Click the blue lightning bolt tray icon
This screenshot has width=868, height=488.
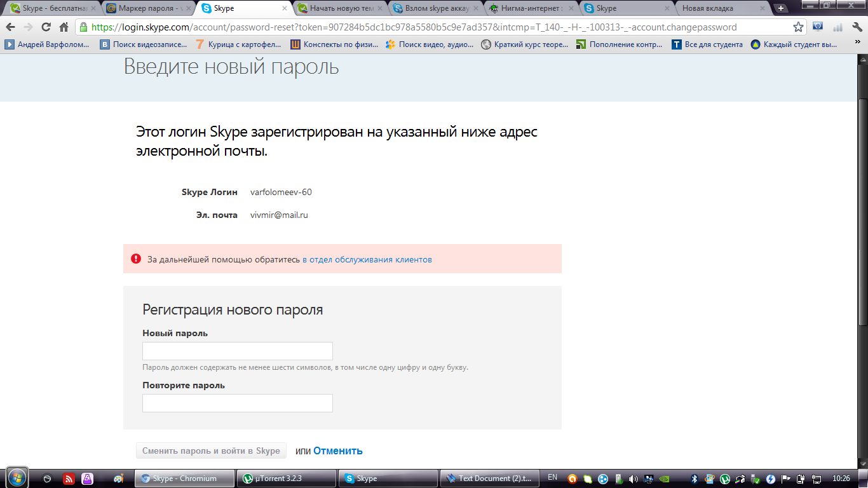click(x=771, y=478)
